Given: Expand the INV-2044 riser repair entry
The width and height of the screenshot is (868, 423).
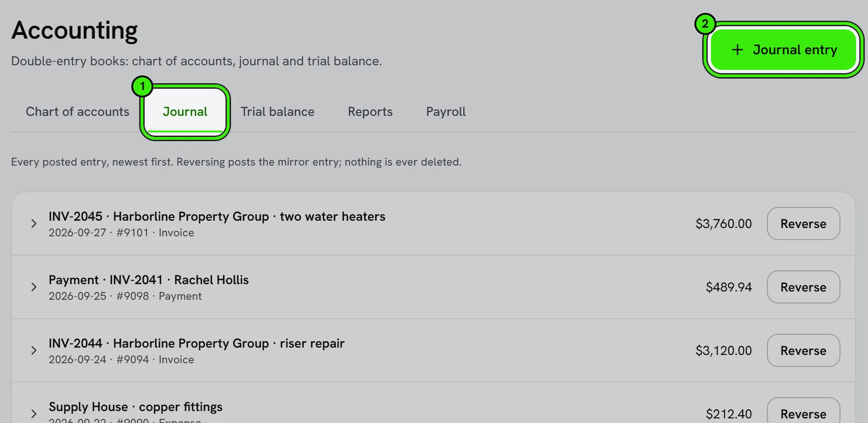Looking at the screenshot, I should (34, 350).
